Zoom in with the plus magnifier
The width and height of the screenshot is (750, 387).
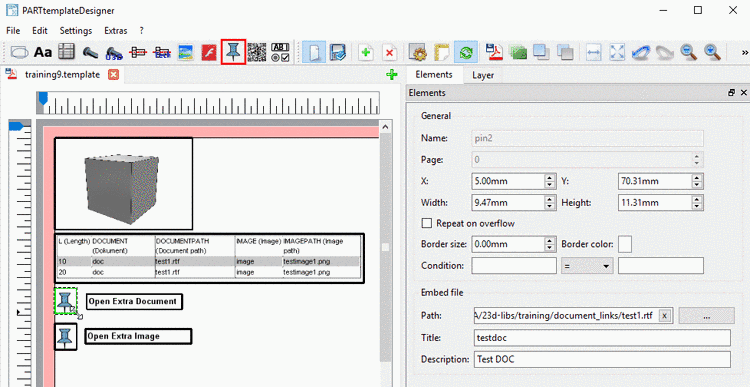tap(712, 52)
